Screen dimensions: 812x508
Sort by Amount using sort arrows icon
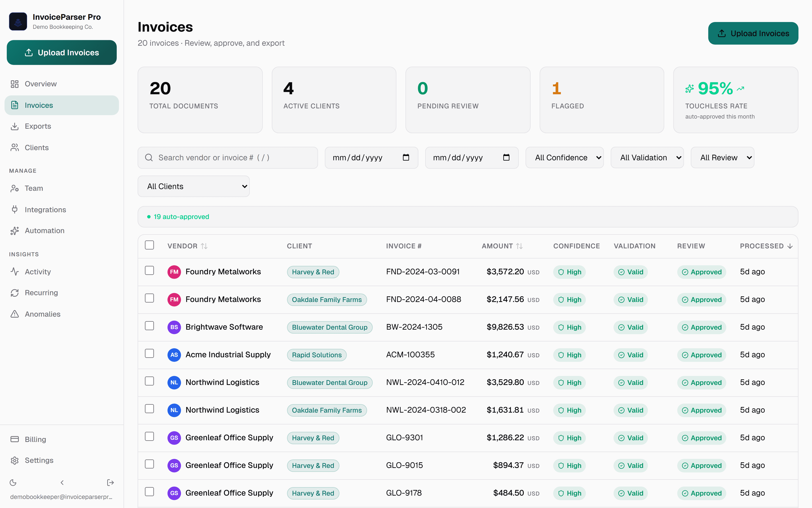[519, 246]
